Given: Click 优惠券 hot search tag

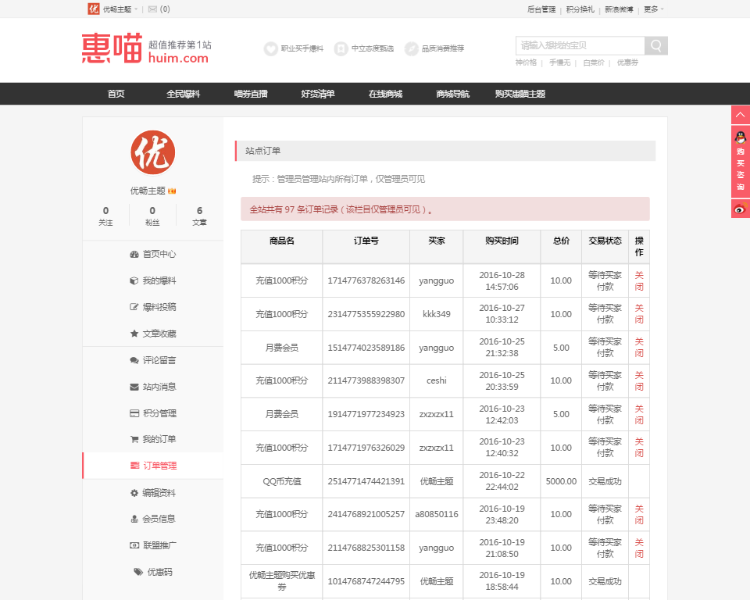Looking at the screenshot, I should coord(628,63).
